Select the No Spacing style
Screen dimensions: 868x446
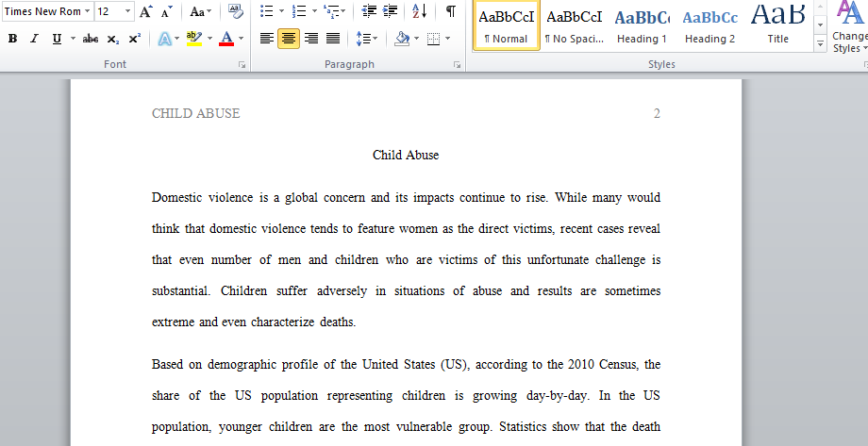(x=574, y=25)
